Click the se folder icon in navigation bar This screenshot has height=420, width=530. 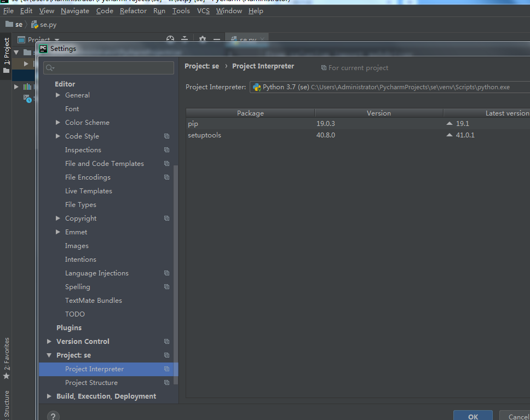(x=9, y=24)
